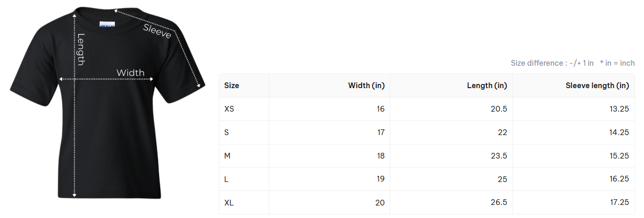
Task: Pick the XL size row label
Action: click(229, 203)
